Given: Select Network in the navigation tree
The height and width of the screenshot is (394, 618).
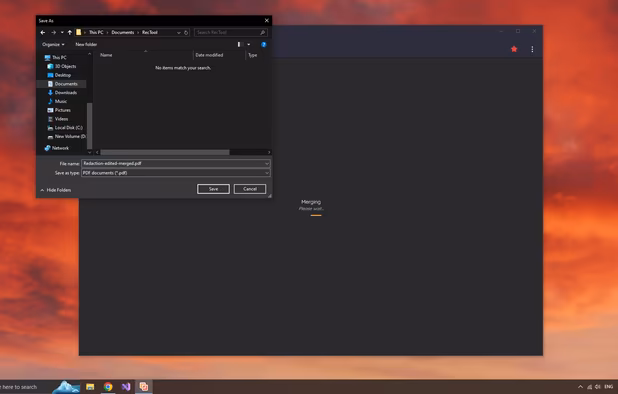Looking at the screenshot, I should tap(57, 148).
